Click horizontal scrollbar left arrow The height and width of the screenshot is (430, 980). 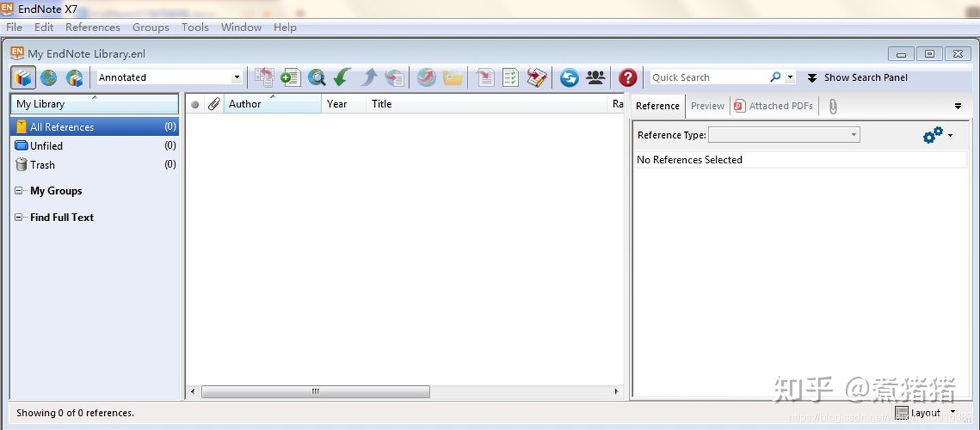[193, 392]
